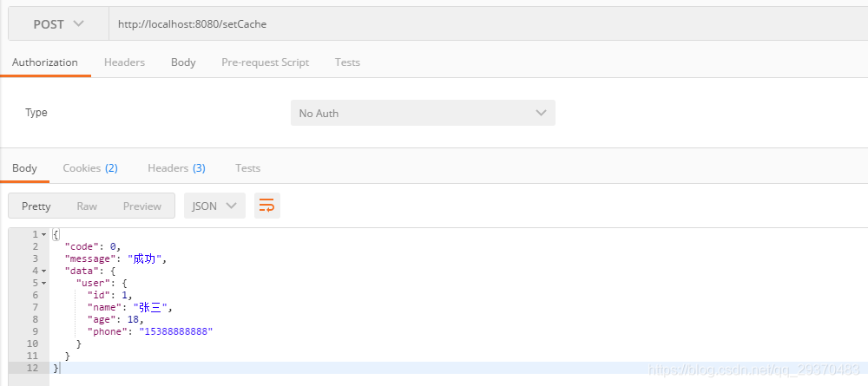
Task: Switch to Preview response view
Action: point(142,206)
